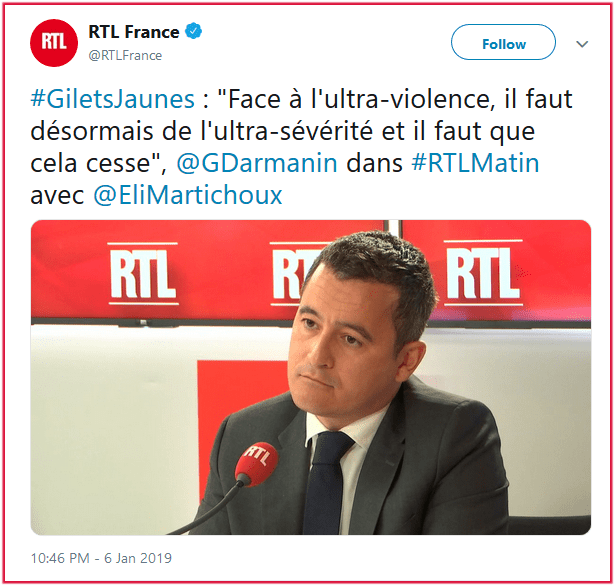Click the blue verified badge checkmark
Viewport: 614px width, 585px height.
pos(193,31)
